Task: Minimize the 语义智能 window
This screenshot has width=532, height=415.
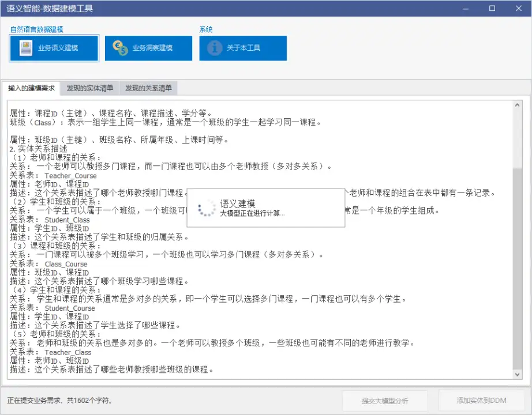Action: pos(466,9)
